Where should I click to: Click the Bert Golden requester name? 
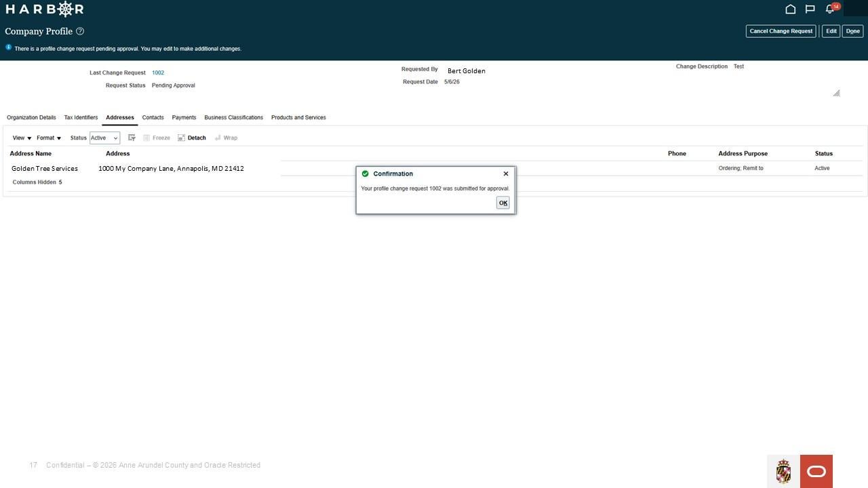(467, 70)
